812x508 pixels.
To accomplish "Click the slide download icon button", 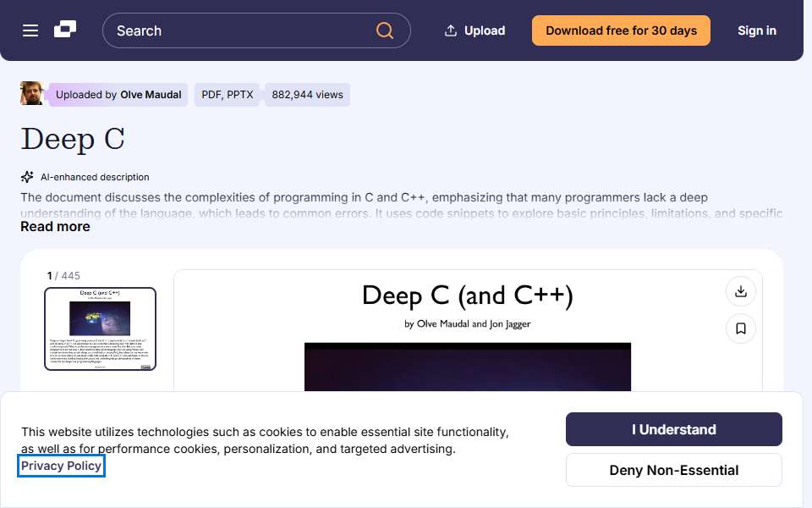I will (x=741, y=291).
